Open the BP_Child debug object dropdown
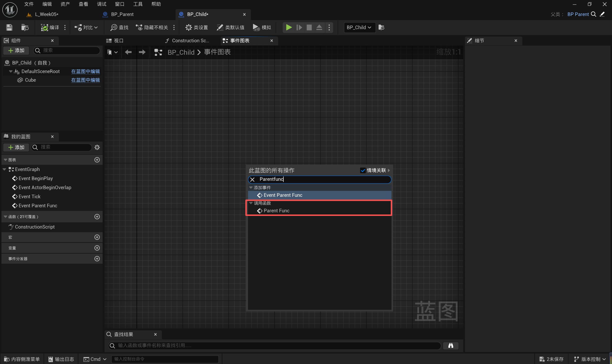 [359, 27]
